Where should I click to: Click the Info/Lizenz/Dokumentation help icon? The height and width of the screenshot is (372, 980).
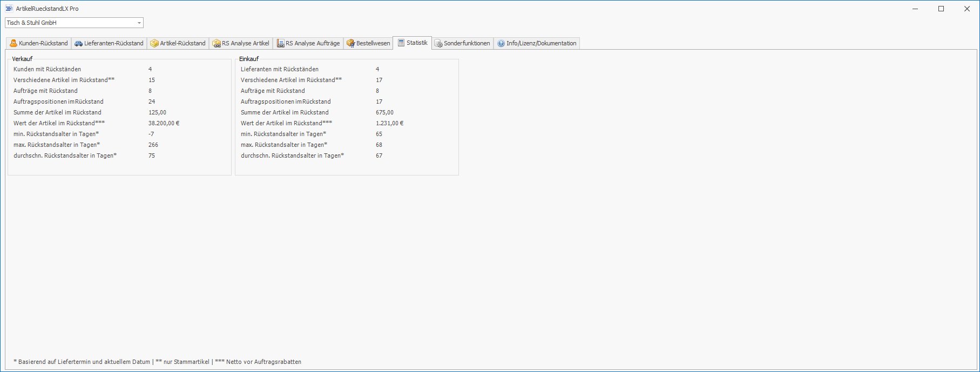(501, 43)
